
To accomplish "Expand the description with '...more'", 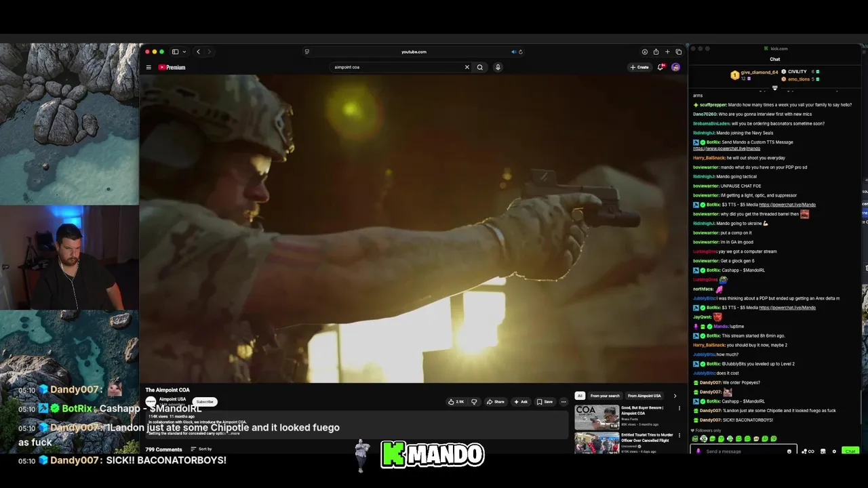I will (235, 433).
